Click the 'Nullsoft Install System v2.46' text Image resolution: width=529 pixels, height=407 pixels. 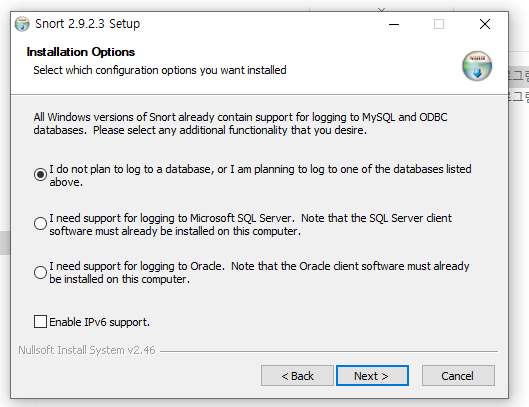87,350
